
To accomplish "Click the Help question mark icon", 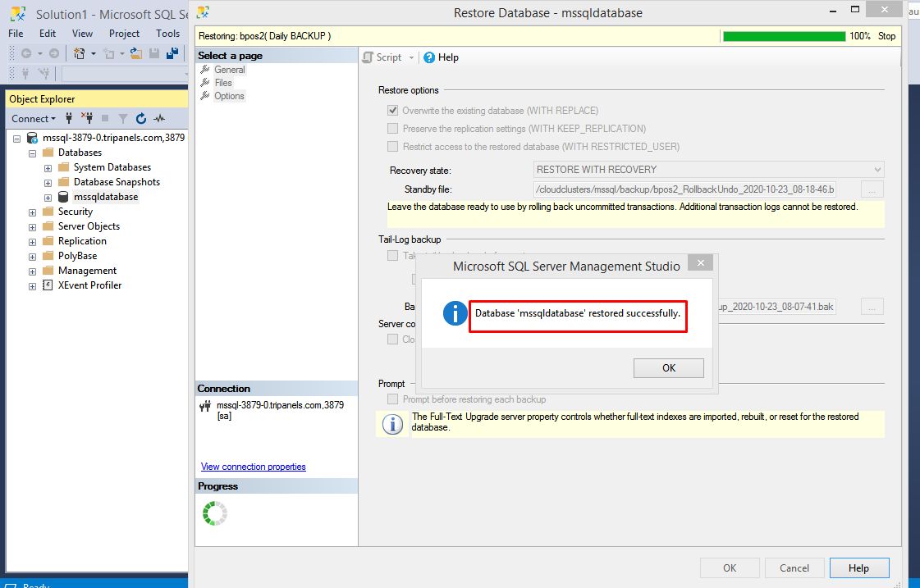I will pos(429,57).
